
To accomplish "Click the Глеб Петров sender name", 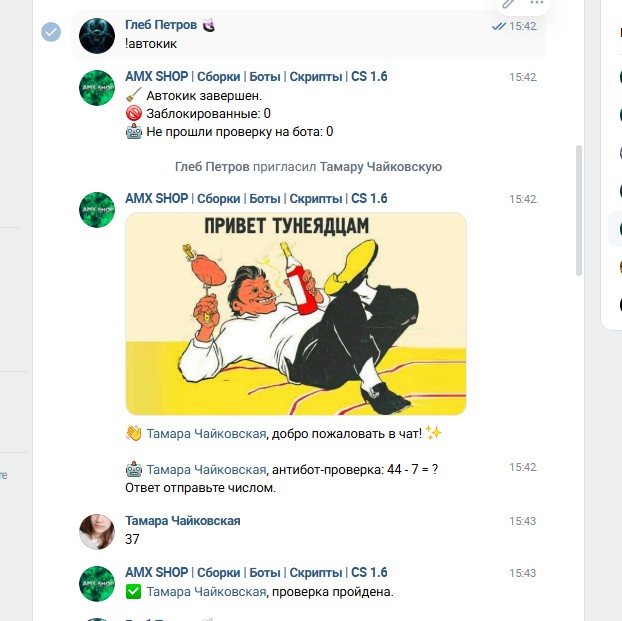I will 161,25.
